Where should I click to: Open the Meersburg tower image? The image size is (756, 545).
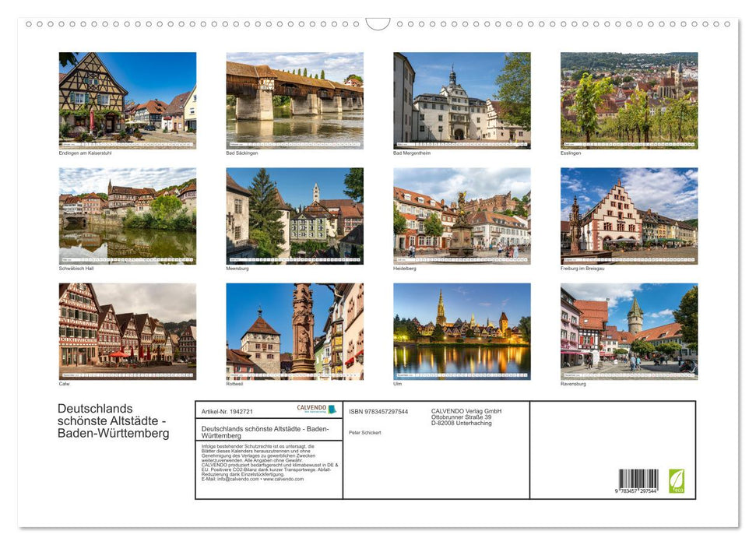pyautogui.click(x=294, y=216)
